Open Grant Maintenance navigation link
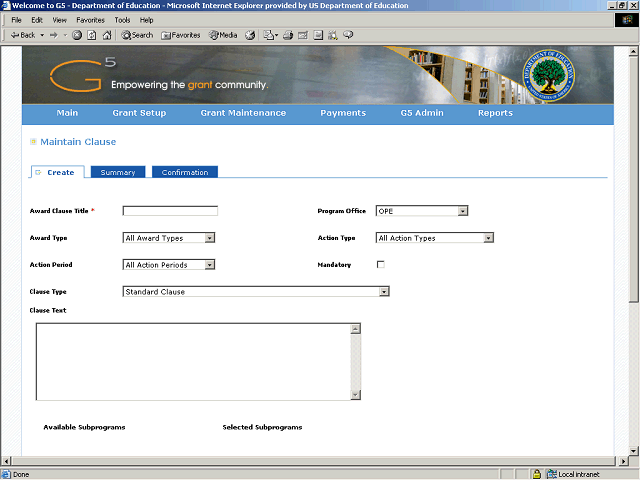 click(x=243, y=113)
